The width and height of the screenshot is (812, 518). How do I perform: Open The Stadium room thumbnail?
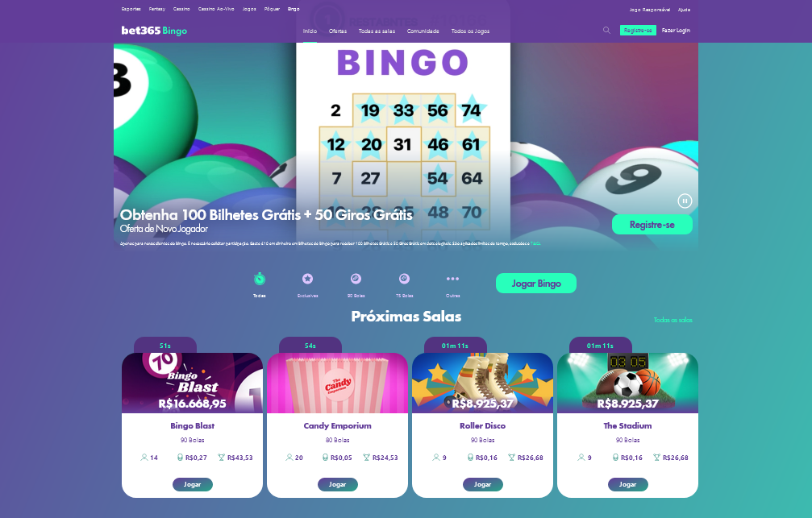coord(627,383)
